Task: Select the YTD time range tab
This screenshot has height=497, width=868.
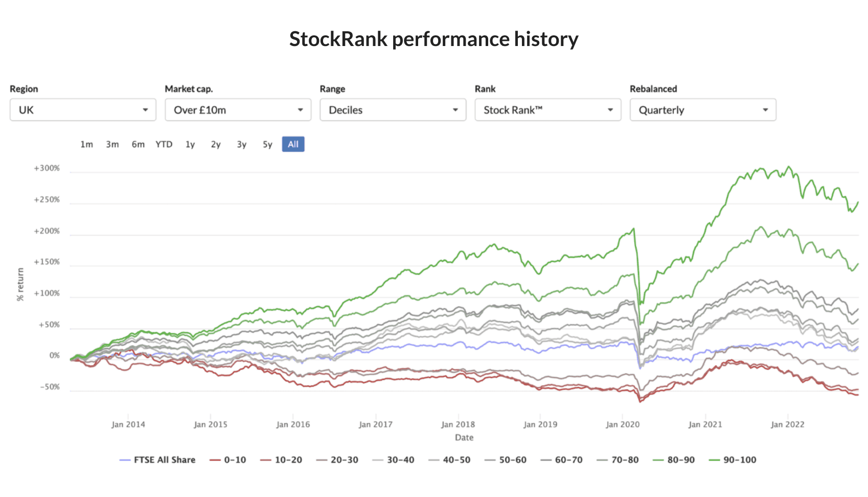Action: pos(164,144)
